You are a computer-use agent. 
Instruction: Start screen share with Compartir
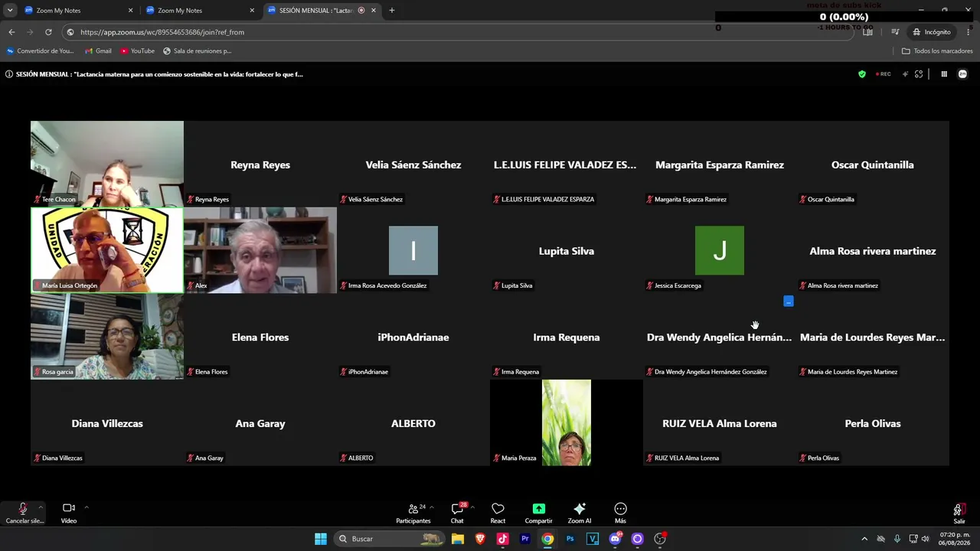tap(538, 513)
